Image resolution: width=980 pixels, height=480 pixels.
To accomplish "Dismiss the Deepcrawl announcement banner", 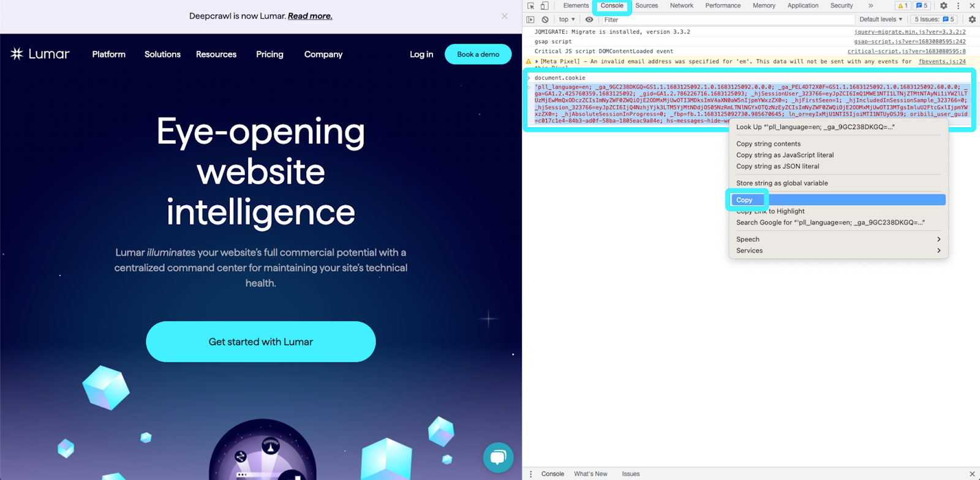I will coord(505,16).
